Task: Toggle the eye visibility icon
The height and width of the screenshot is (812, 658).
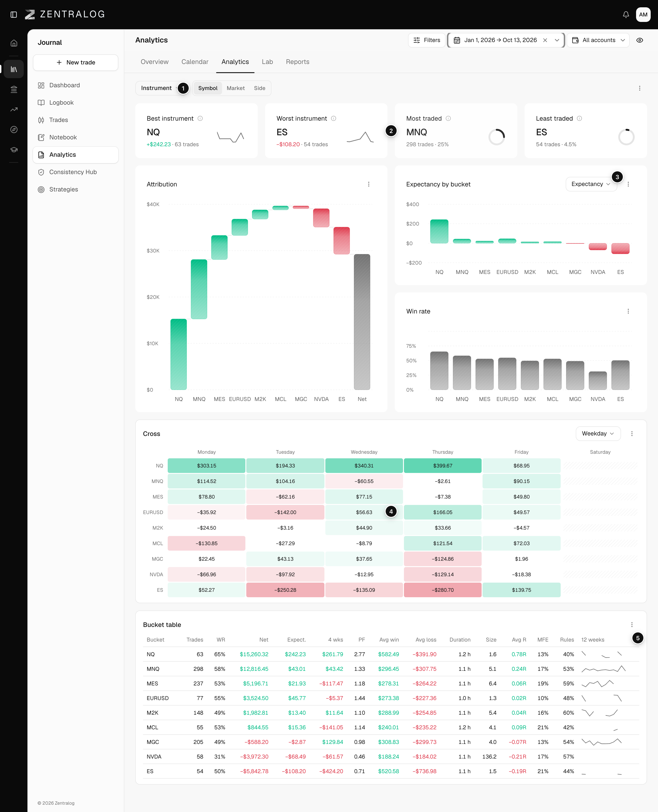Action: [x=640, y=40]
